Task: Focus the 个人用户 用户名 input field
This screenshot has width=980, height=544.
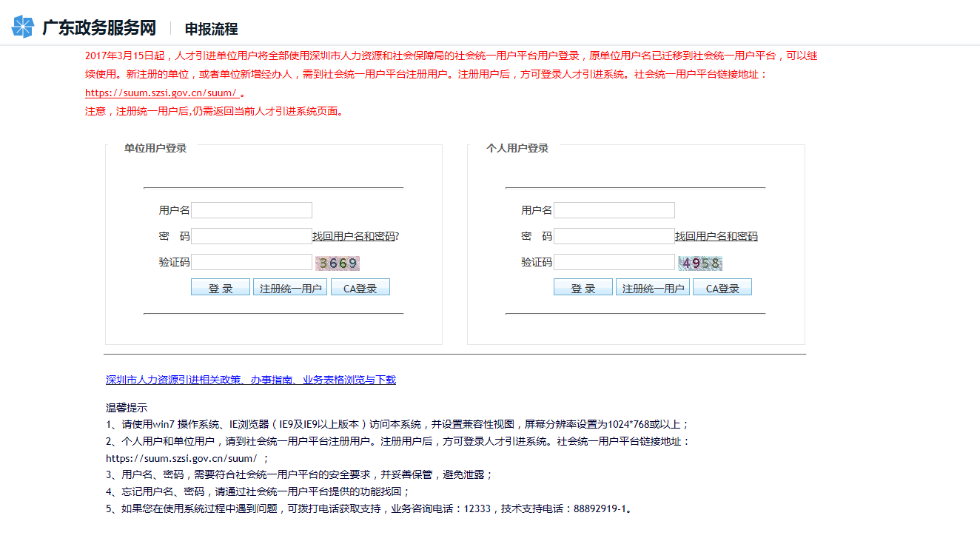Action: tap(614, 210)
